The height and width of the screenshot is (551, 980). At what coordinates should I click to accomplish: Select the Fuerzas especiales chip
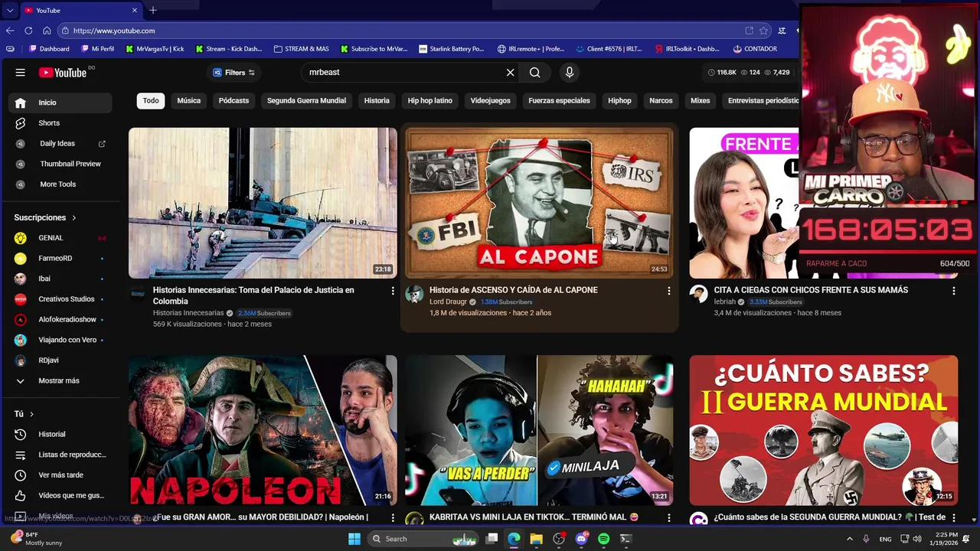[x=559, y=100]
